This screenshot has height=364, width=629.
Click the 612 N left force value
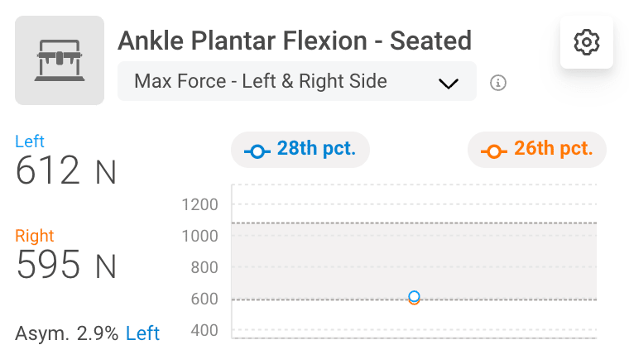[x=65, y=170]
